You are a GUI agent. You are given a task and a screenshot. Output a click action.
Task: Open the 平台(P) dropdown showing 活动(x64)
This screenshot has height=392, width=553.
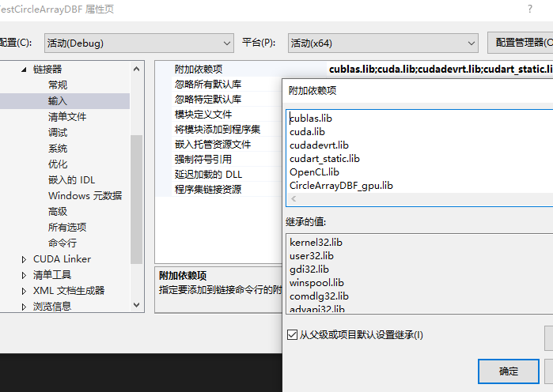(x=383, y=43)
